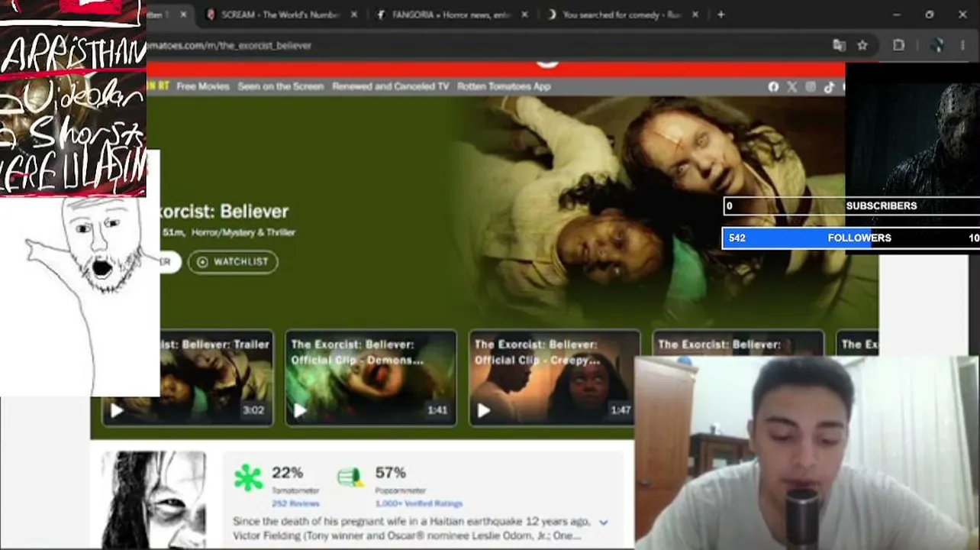
Task: Open the 'Official Clip - Demons' thumbnail
Action: point(371,378)
